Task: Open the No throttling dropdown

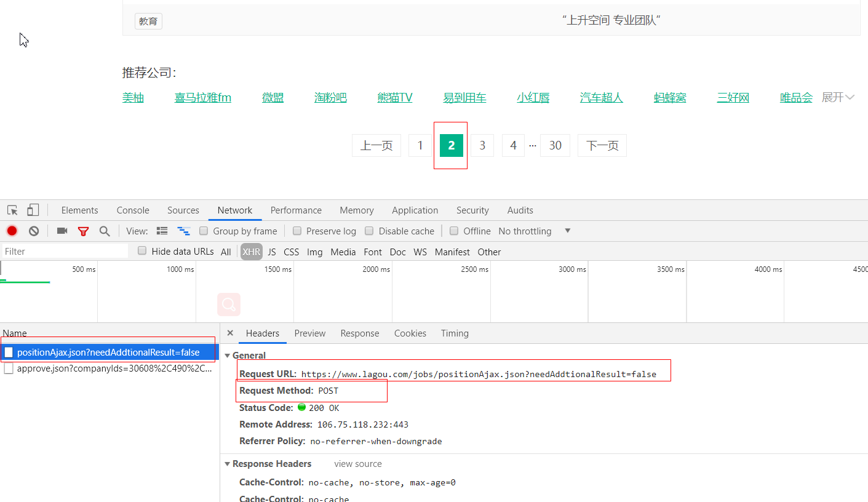Action: 535,231
